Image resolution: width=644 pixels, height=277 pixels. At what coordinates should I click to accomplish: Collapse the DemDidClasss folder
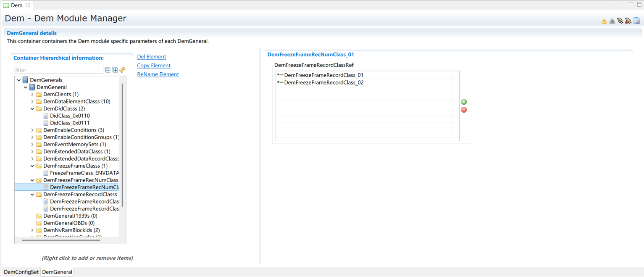pyautogui.click(x=32, y=109)
